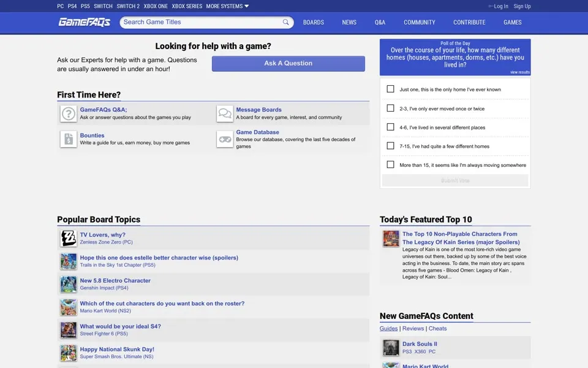
Task: Open the Community menu
Action: (419, 23)
